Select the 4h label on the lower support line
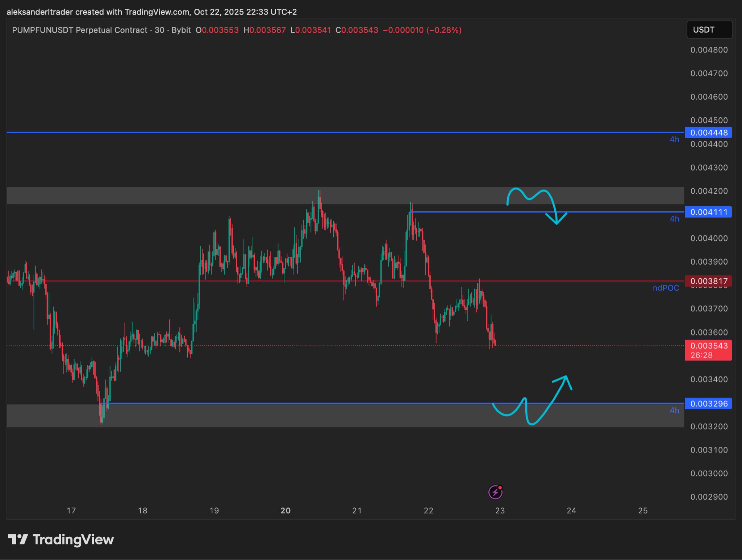The image size is (742, 560). point(674,410)
